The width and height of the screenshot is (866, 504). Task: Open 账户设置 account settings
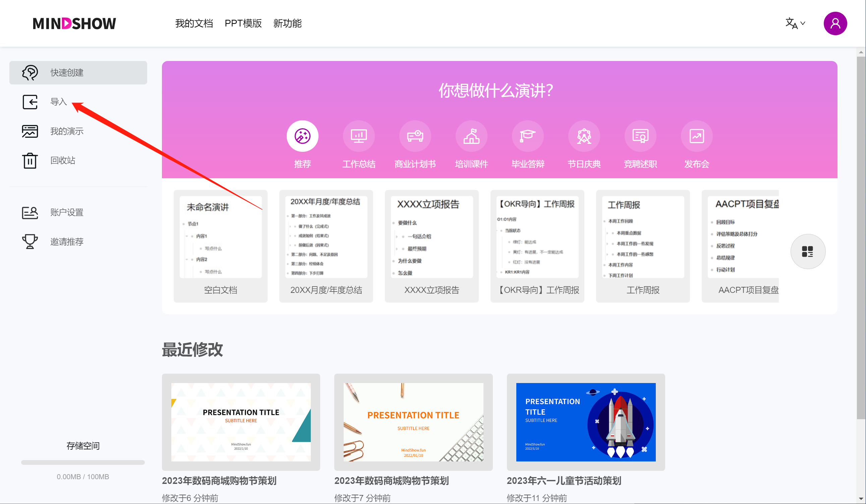67,212
